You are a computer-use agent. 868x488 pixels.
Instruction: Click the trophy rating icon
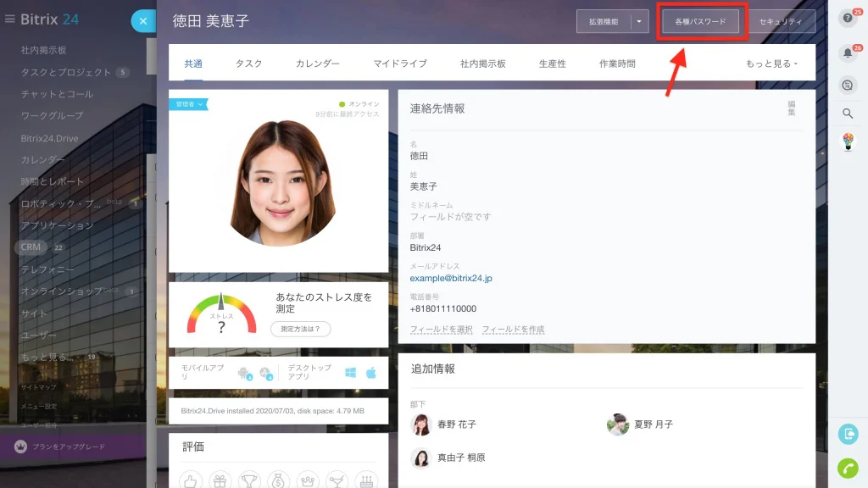tap(249, 481)
